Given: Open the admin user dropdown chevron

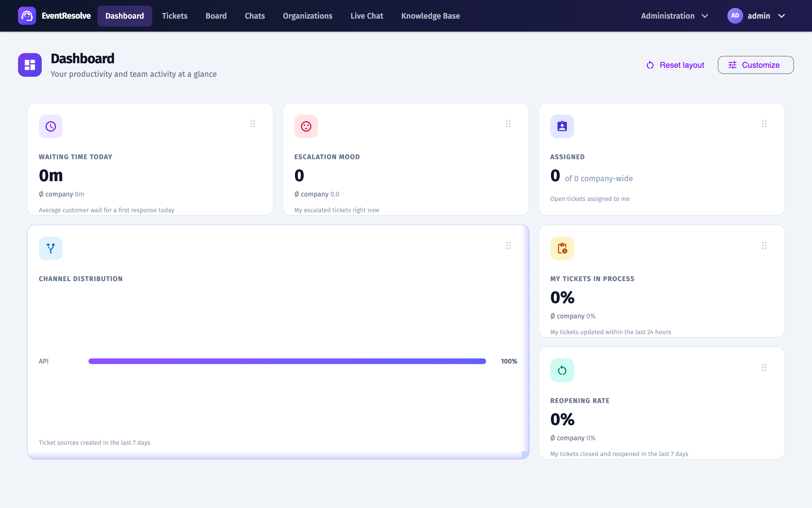Looking at the screenshot, I should (x=782, y=16).
